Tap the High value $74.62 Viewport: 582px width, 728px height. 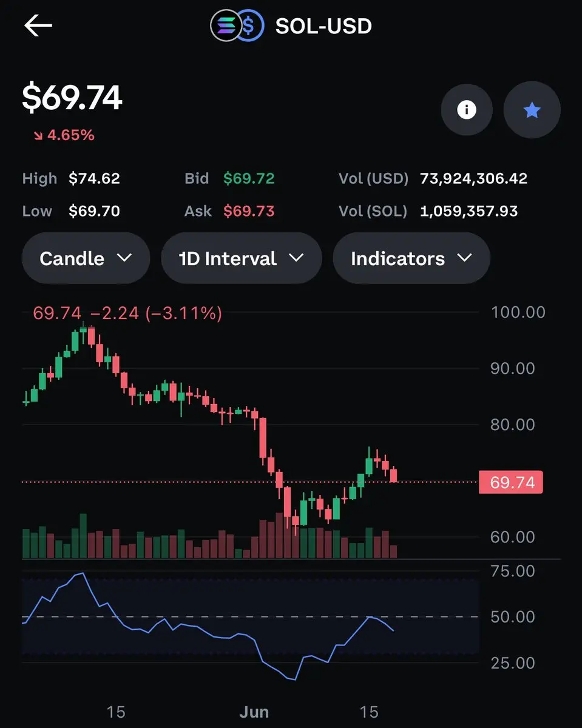click(94, 178)
